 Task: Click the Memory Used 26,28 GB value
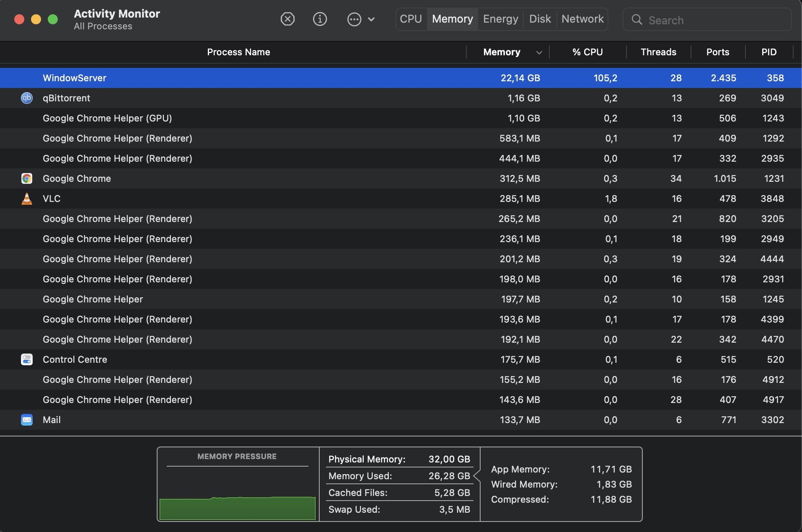pyautogui.click(x=449, y=476)
